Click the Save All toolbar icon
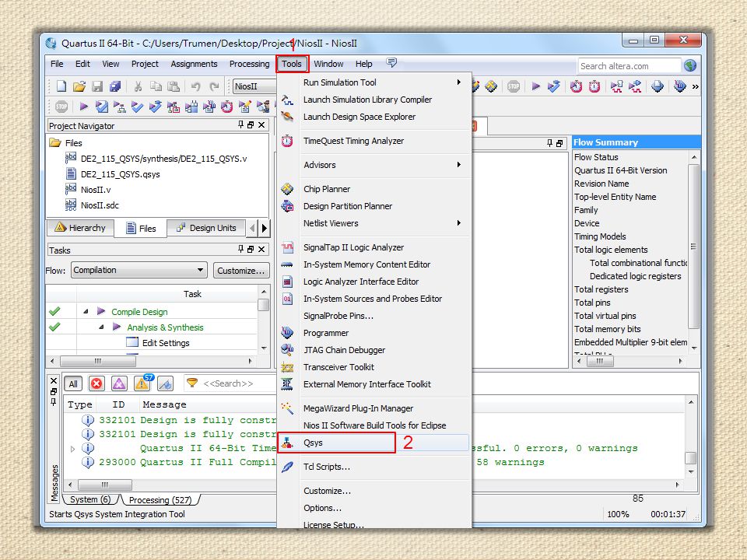The width and height of the screenshot is (747, 560). point(115,86)
